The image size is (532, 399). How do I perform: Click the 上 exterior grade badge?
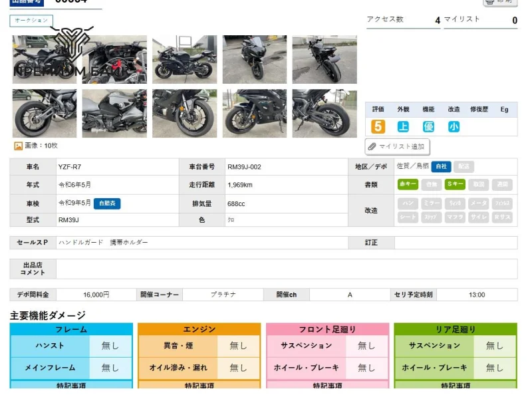403,126
